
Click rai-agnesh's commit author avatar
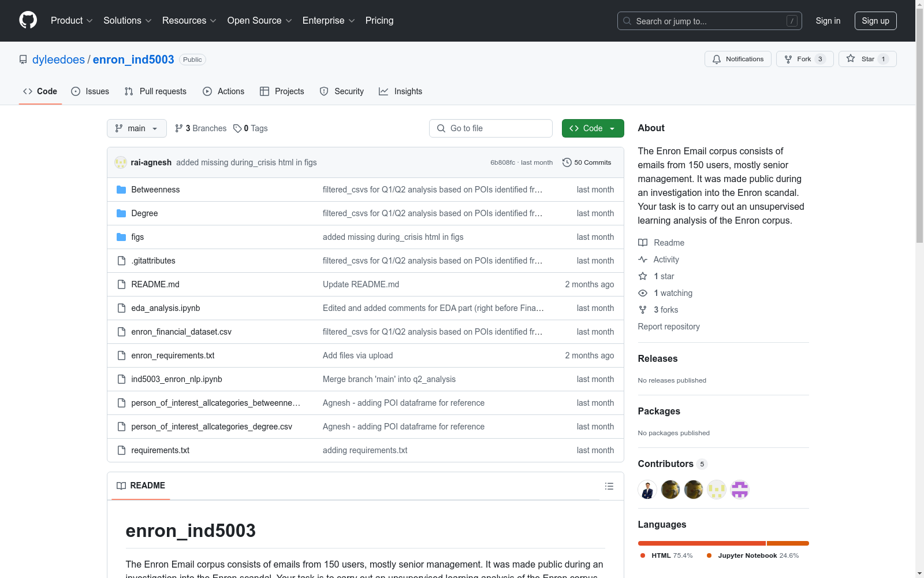coord(121,162)
